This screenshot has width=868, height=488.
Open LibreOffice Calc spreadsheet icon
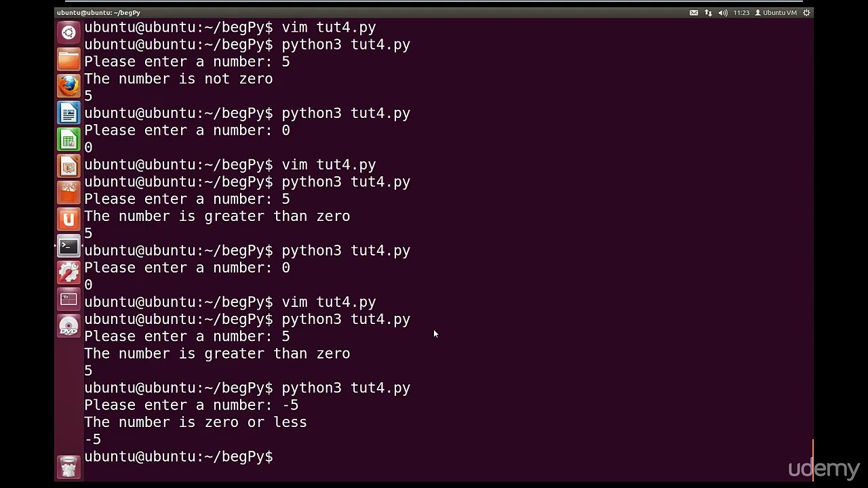tap(68, 140)
